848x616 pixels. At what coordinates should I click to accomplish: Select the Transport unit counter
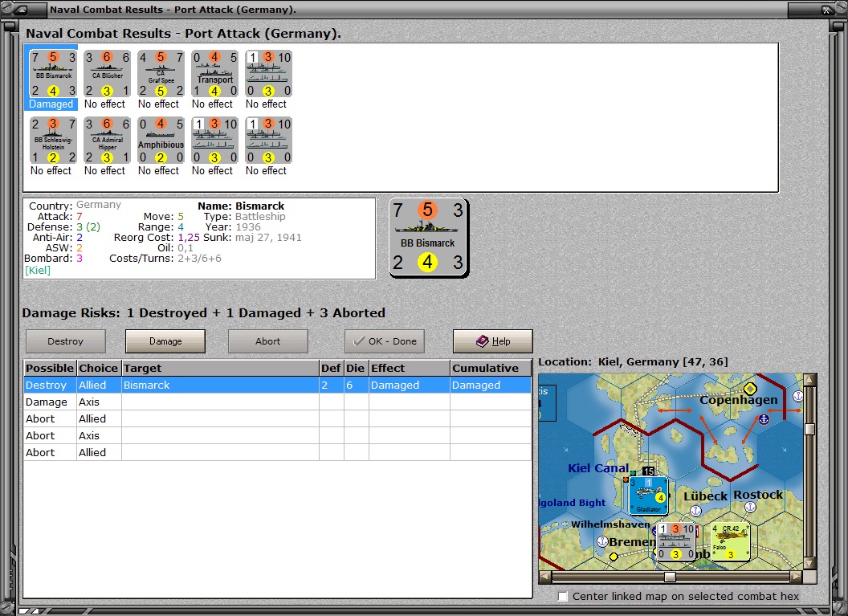point(214,74)
